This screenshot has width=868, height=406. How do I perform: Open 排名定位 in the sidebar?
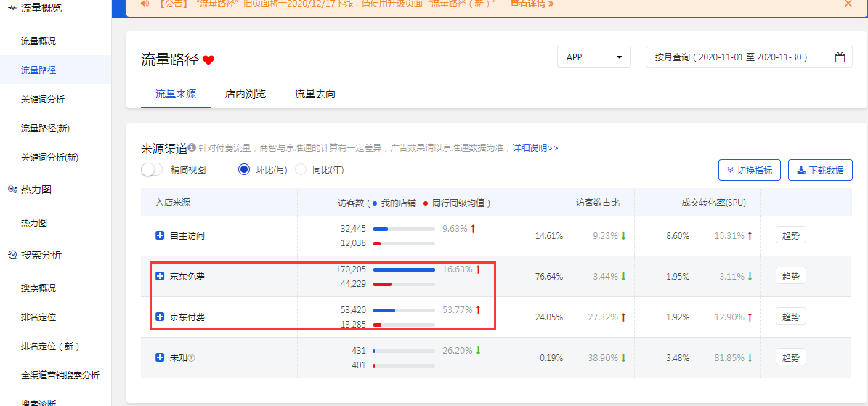[x=38, y=317]
